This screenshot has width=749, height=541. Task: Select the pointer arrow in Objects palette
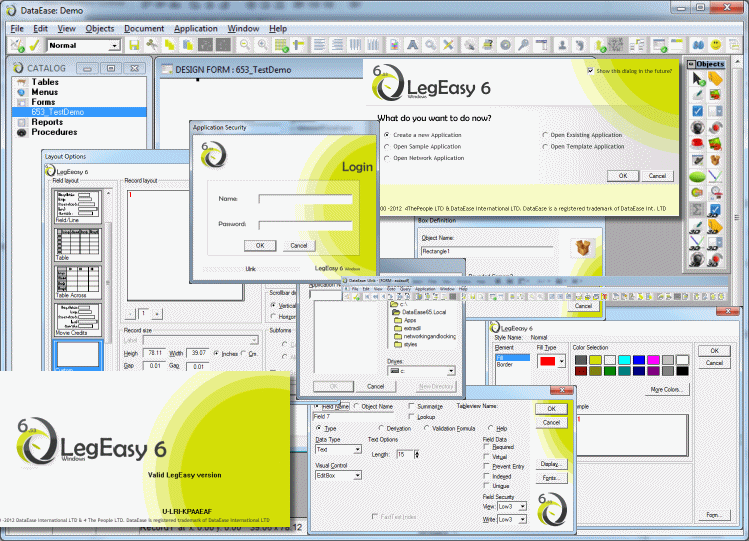698,79
